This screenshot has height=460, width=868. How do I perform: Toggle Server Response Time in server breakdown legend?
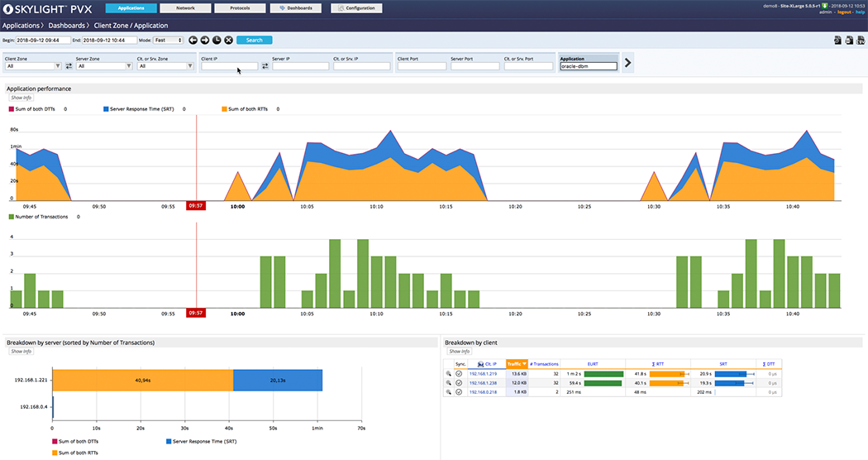(x=202, y=442)
